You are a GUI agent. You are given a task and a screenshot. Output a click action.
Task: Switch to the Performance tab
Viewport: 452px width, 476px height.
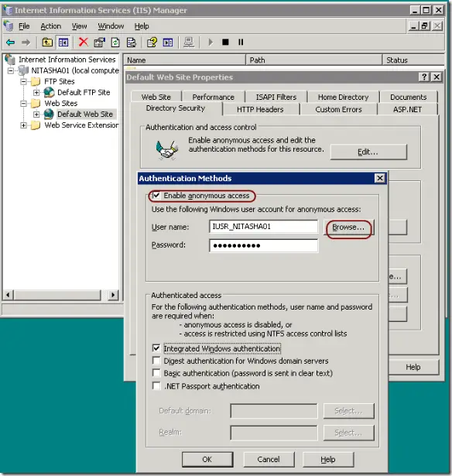213,97
